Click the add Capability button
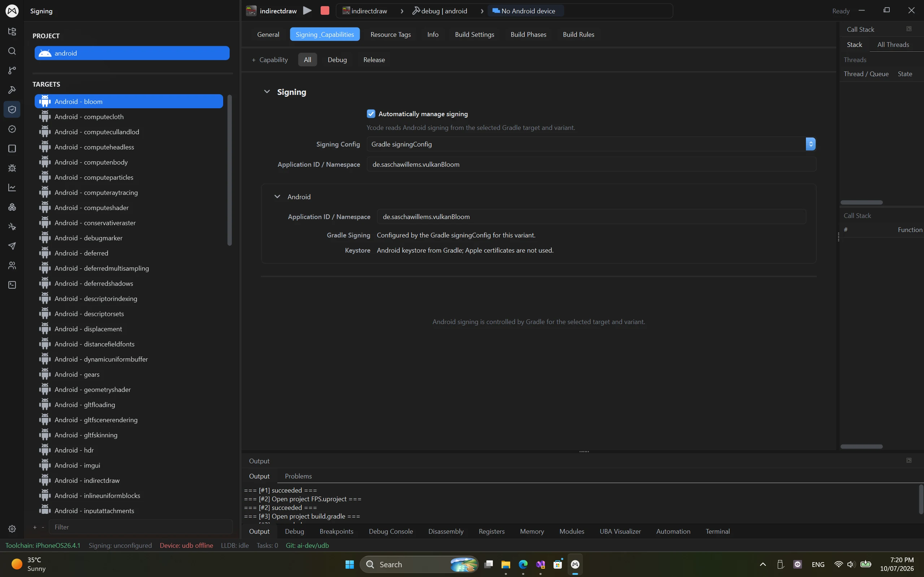Screen dimensions: 924x577 pyautogui.click(x=270, y=60)
